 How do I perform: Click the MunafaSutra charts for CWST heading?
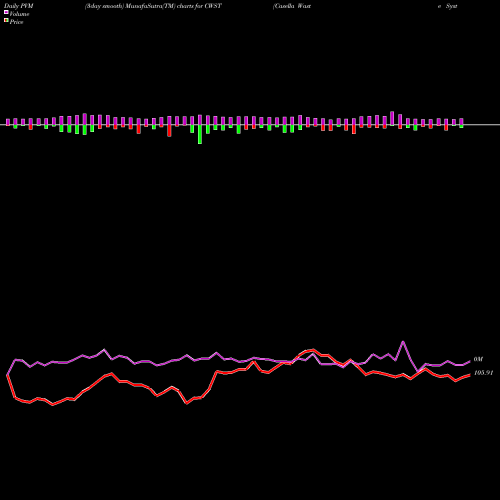pos(153,6)
